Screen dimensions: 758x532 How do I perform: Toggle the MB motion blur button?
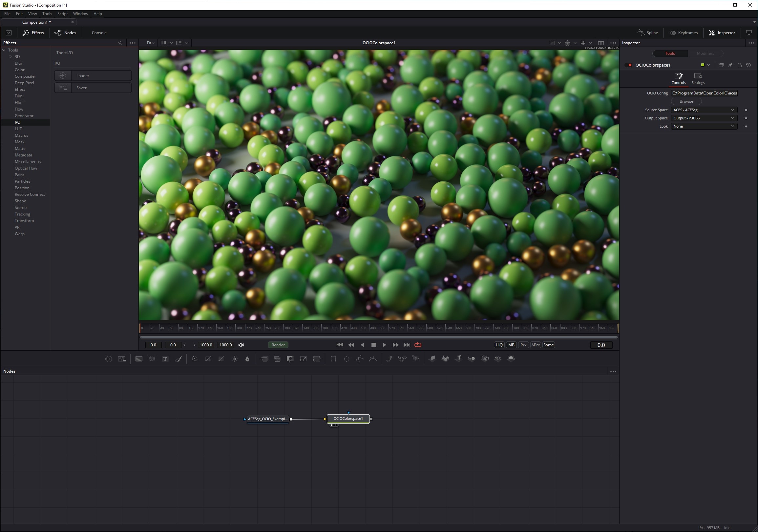(x=511, y=345)
